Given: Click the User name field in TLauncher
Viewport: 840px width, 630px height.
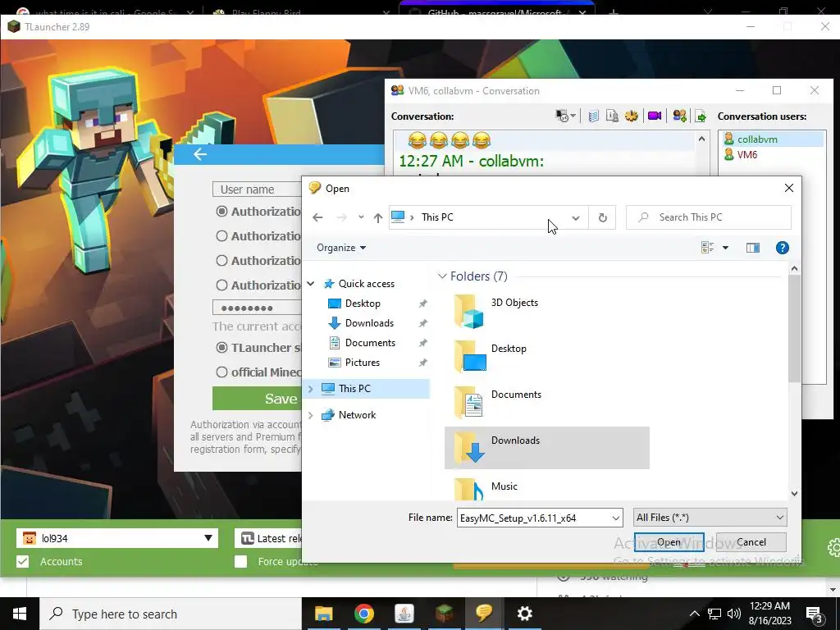Looking at the screenshot, I should pyautogui.click(x=257, y=189).
